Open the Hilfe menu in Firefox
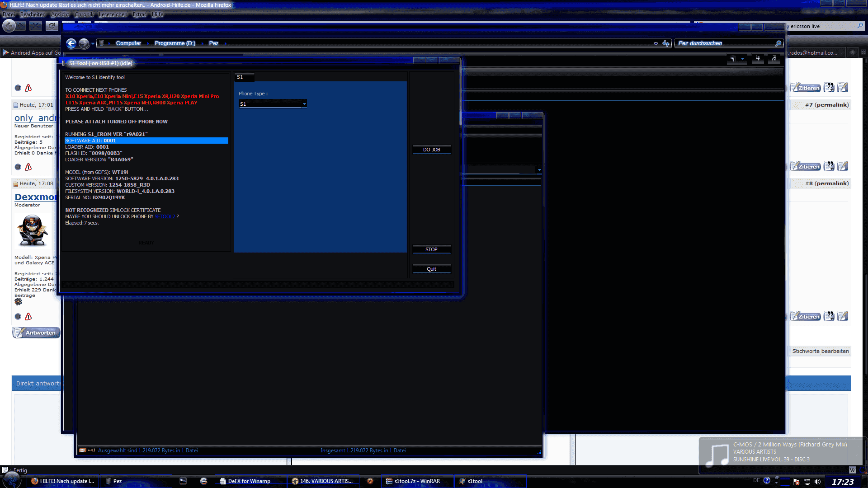868x488 pixels. click(x=158, y=14)
